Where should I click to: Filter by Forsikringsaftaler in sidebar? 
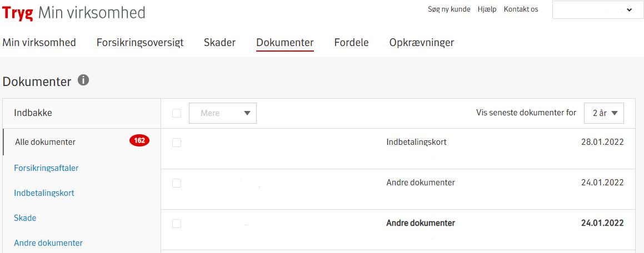tap(46, 168)
